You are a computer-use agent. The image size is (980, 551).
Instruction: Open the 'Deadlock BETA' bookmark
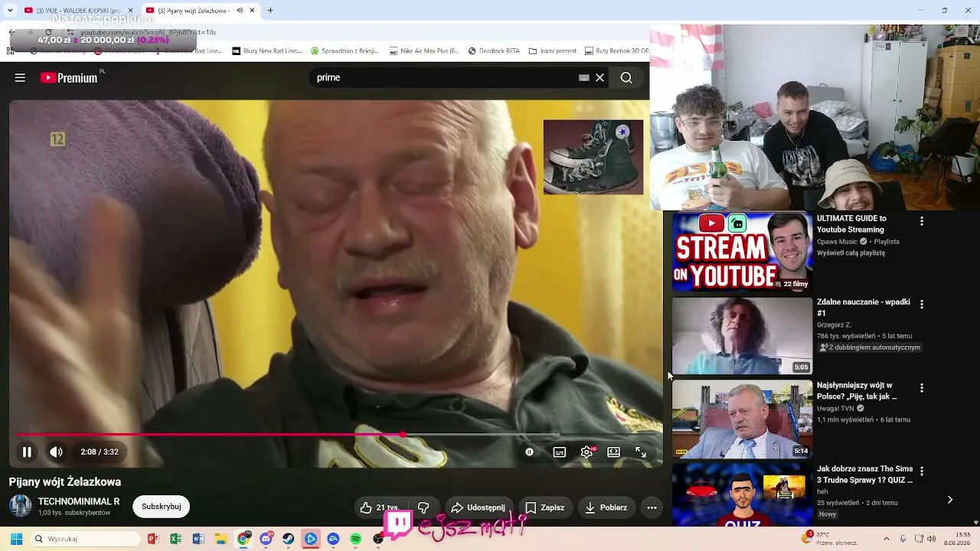494,51
